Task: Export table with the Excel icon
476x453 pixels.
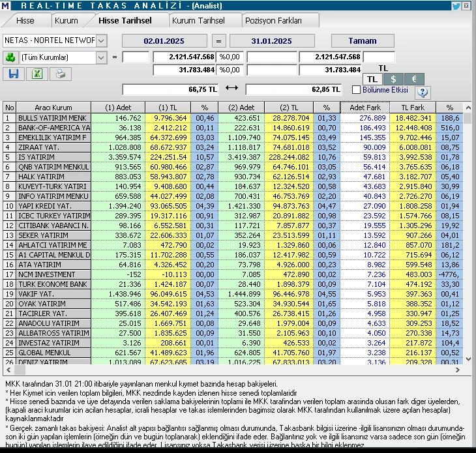Action: pyautogui.click(x=37, y=74)
